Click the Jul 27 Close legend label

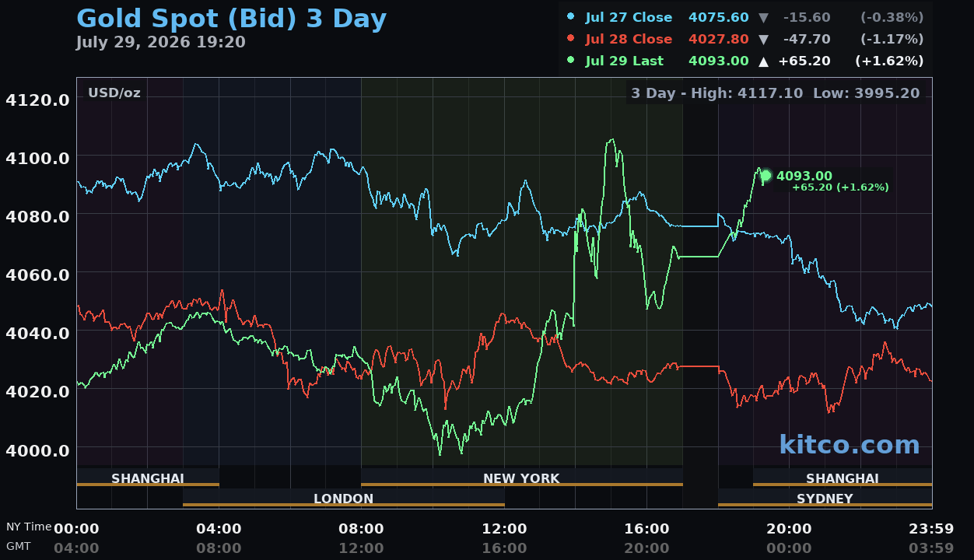pos(629,17)
